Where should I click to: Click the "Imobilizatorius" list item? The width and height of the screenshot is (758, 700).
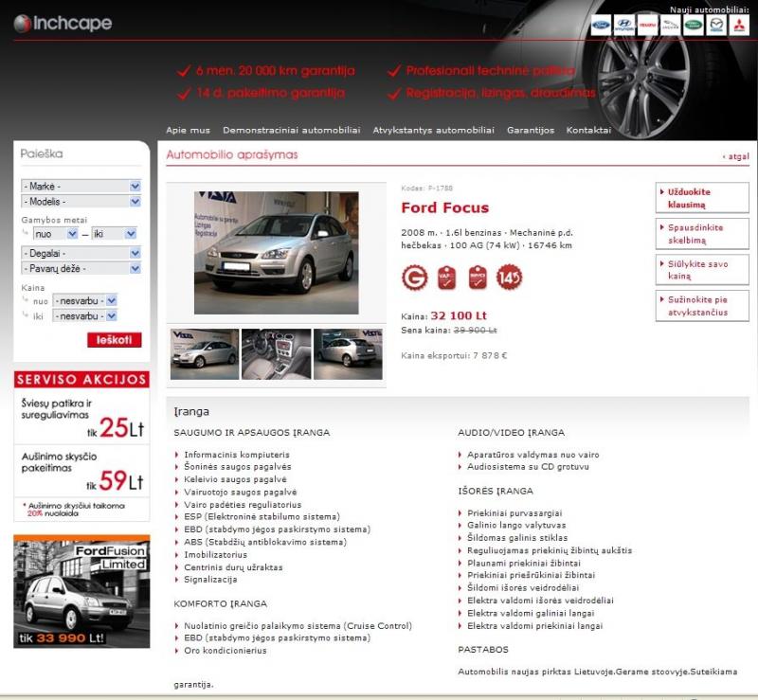tap(216, 554)
